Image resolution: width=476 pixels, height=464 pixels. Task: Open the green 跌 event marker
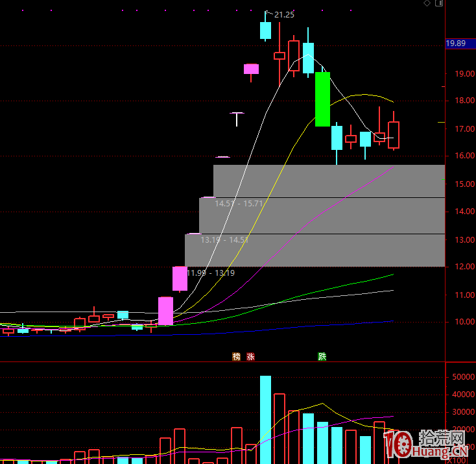click(322, 356)
